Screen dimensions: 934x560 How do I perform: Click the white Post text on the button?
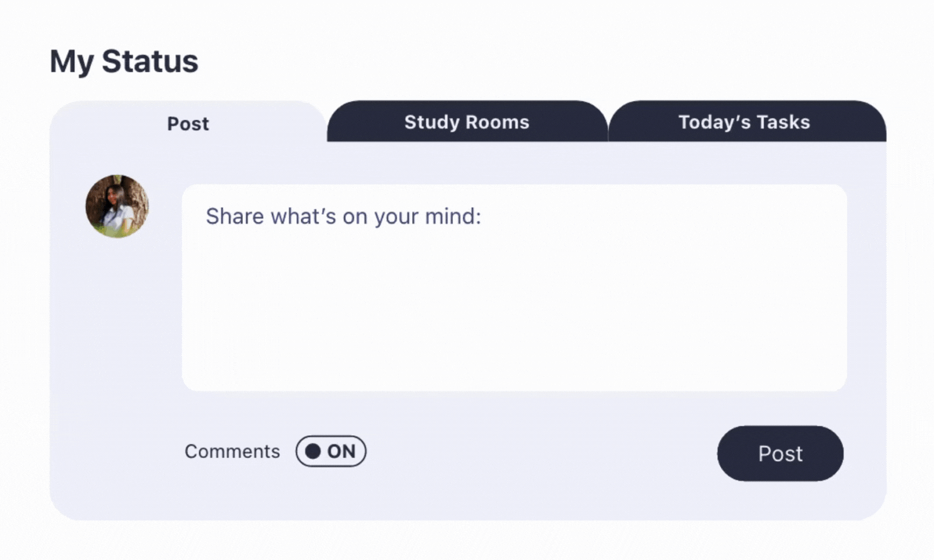coord(780,454)
